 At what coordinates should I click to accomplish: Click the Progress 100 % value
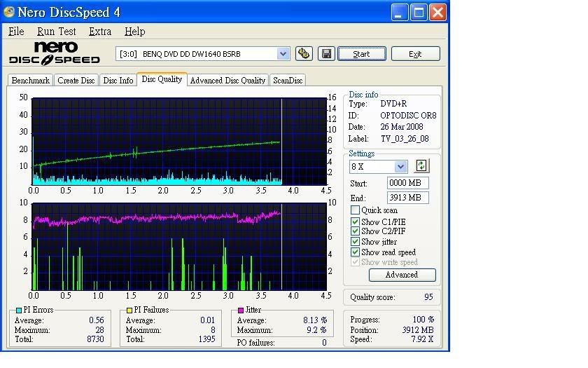tap(423, 320)
